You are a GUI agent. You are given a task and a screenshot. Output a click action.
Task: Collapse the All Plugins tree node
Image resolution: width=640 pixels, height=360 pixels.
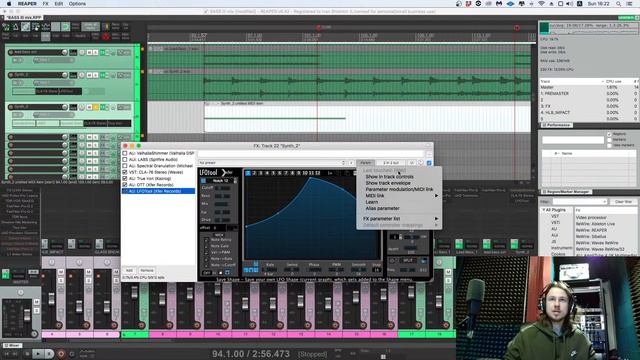[544, 210]
